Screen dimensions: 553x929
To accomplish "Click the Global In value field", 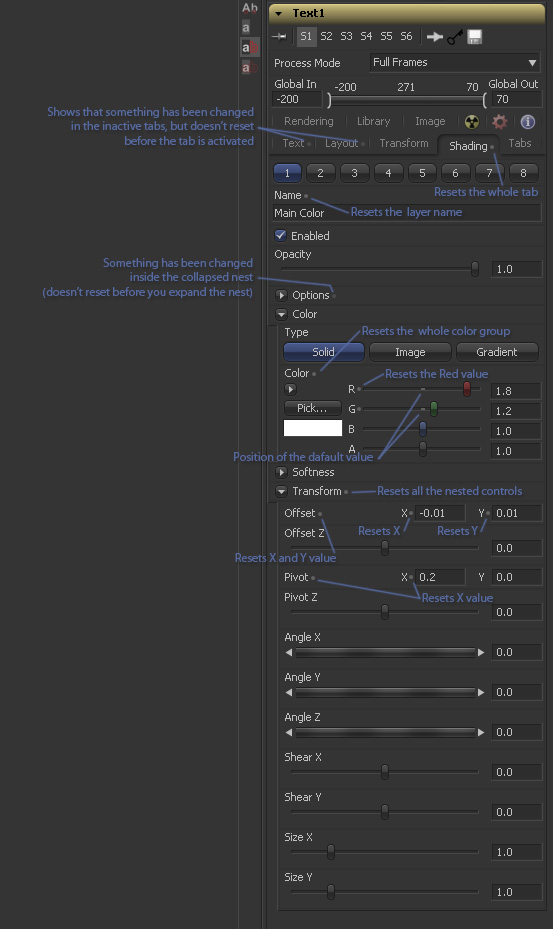I will tap(296, 99).
